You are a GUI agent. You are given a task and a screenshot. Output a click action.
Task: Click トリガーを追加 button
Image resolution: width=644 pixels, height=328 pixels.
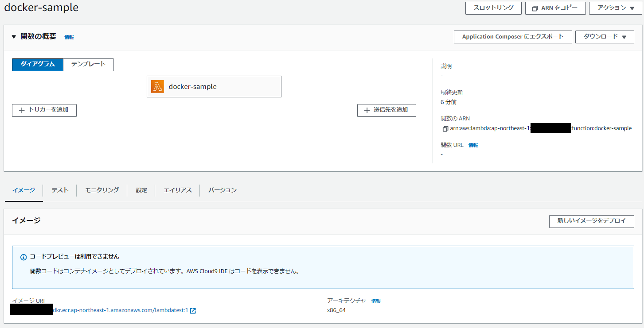click(x=44, y=110)
